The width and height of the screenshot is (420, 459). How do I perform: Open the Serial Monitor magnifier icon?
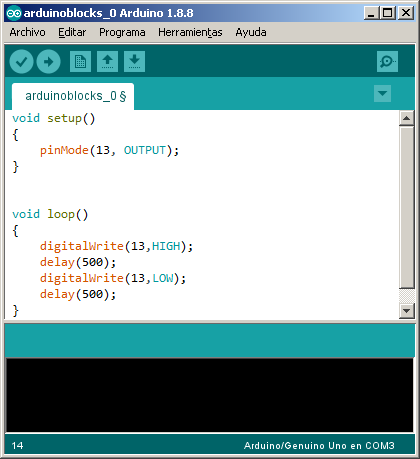coord(387,62)
